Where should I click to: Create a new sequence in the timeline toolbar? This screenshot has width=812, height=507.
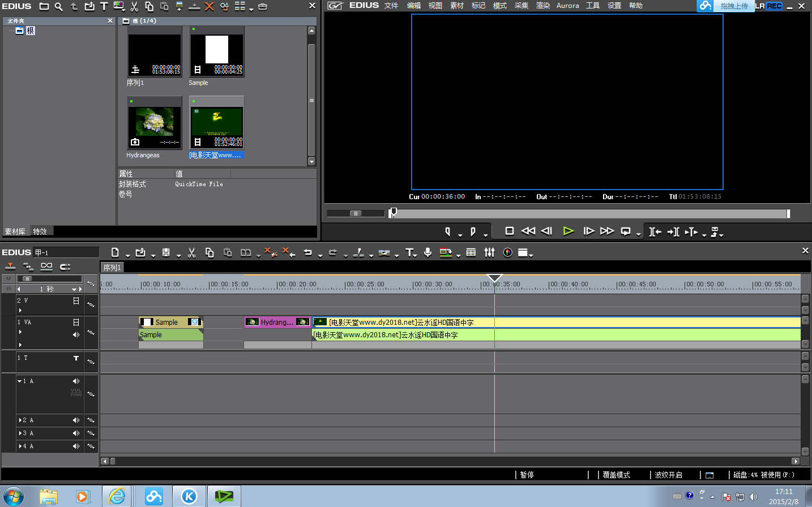click(115, 253)
